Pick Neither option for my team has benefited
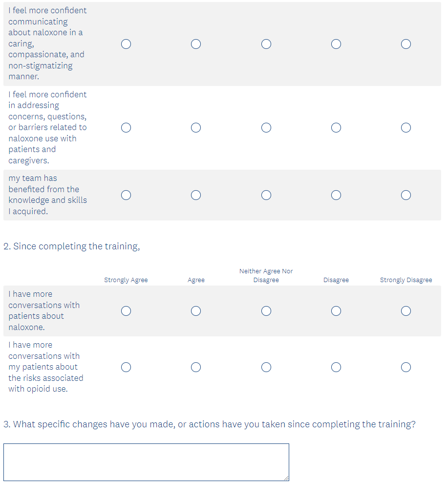Image resolution: width=448 pixels, height=485 pixels. coord(266,195)
